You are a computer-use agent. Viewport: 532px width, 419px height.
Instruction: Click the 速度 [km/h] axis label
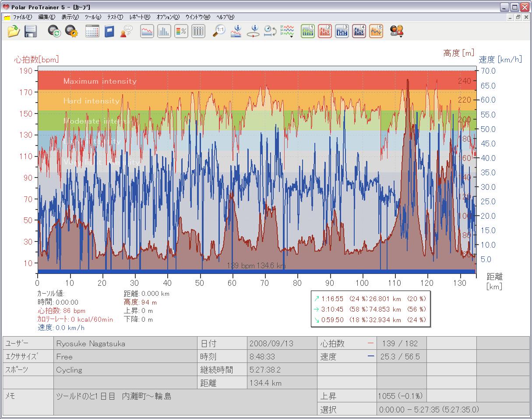[501, 60]
